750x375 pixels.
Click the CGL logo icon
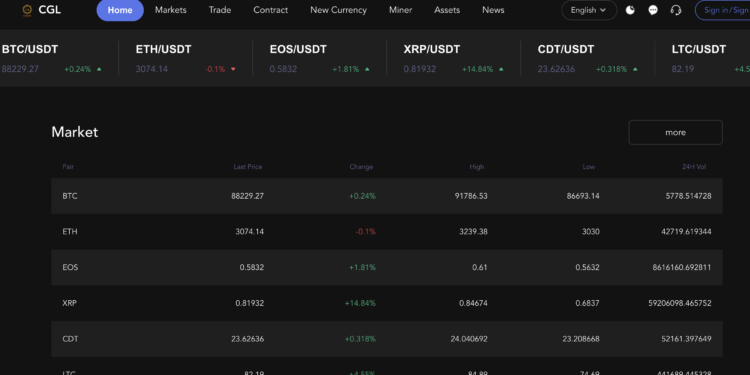[27, 10]
